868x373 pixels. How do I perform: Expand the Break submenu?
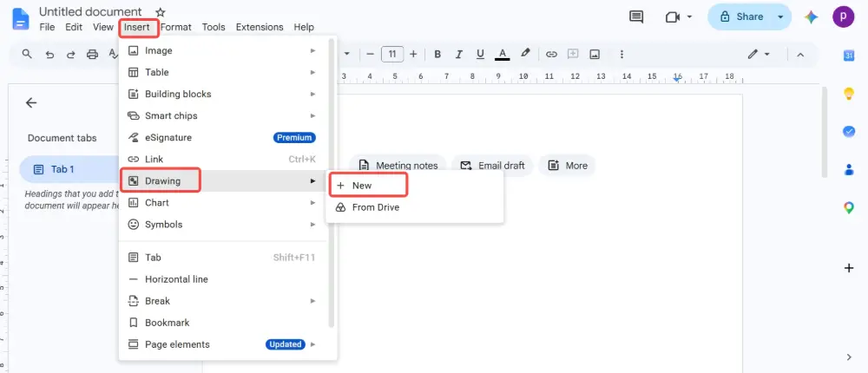click(x=222, y=300)
